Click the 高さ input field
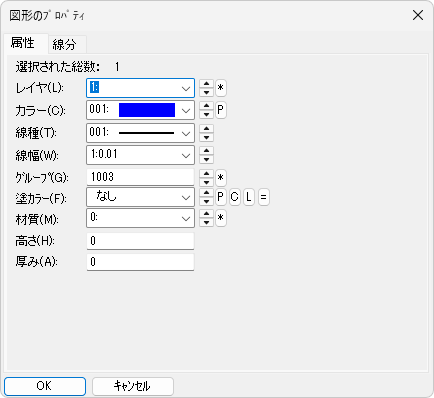 [x=140, y=241]
